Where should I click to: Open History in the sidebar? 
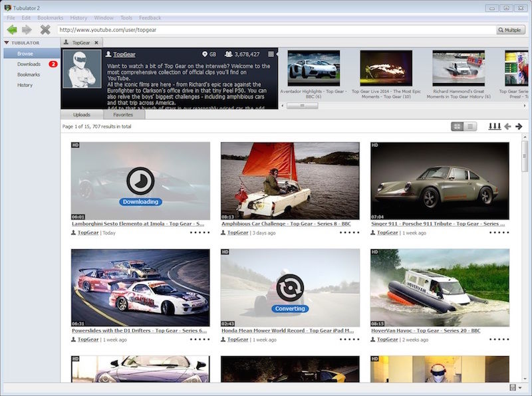coord(25,85)
